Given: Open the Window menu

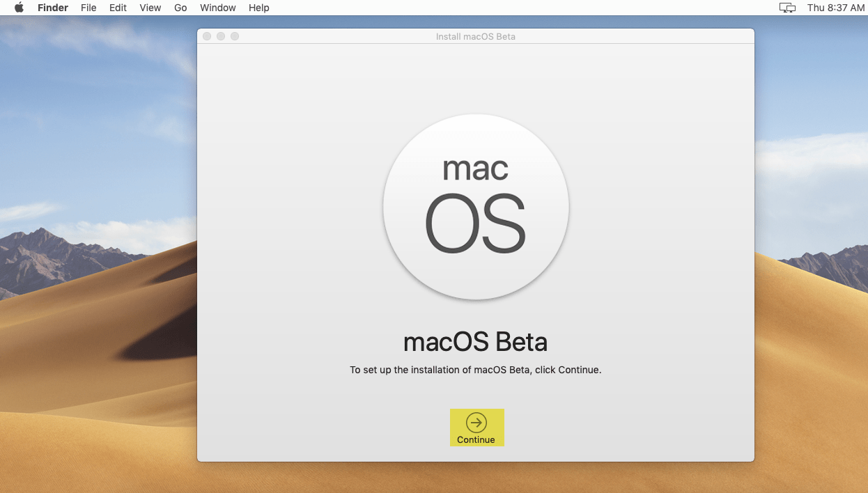Looking at the screenshot, I should click(218, 8).
